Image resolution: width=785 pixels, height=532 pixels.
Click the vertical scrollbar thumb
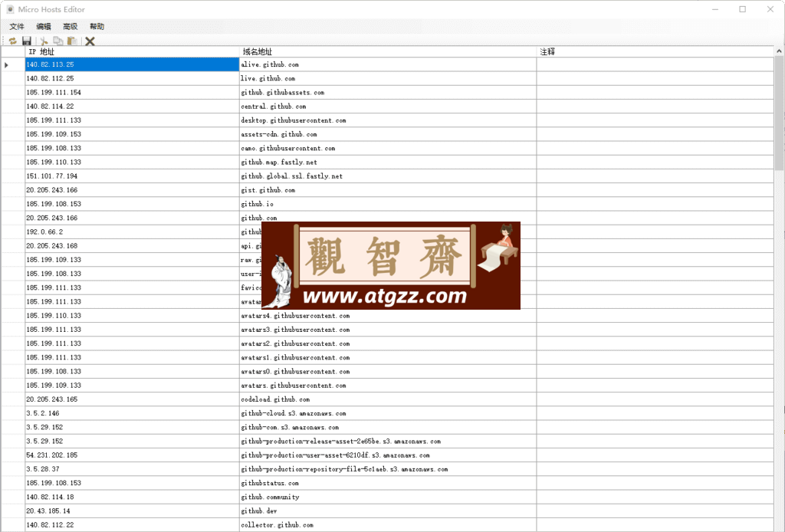(x=780, y=113)
